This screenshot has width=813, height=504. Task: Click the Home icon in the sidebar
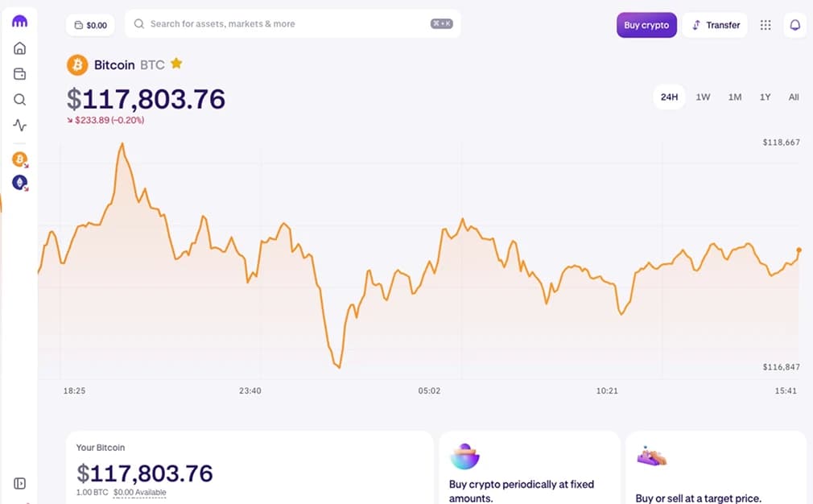(19, 48)
